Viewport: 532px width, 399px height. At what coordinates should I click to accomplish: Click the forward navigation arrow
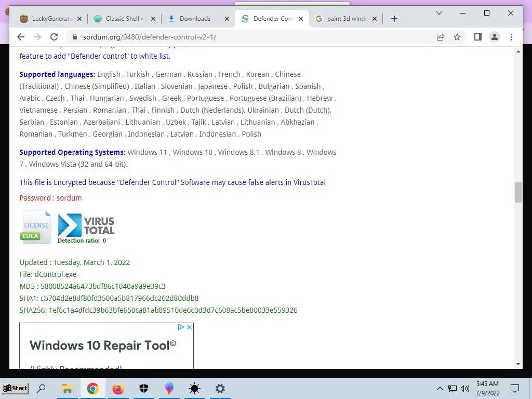click(x=37, y=37)
